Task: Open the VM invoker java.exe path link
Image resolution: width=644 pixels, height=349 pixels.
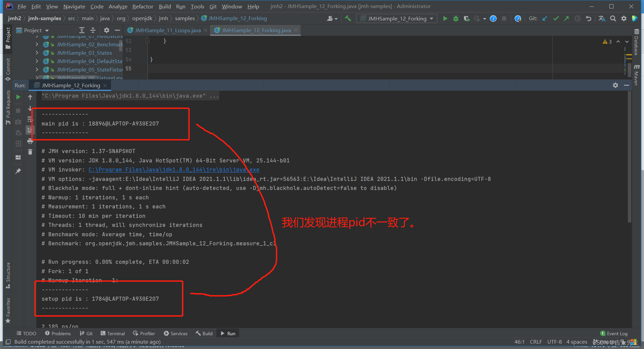Action: tap(174, 169)
